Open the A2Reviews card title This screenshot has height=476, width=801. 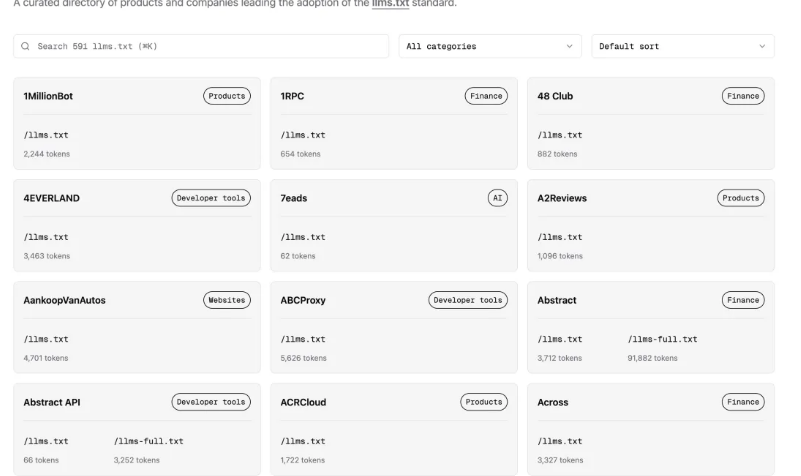coord(562,198)
